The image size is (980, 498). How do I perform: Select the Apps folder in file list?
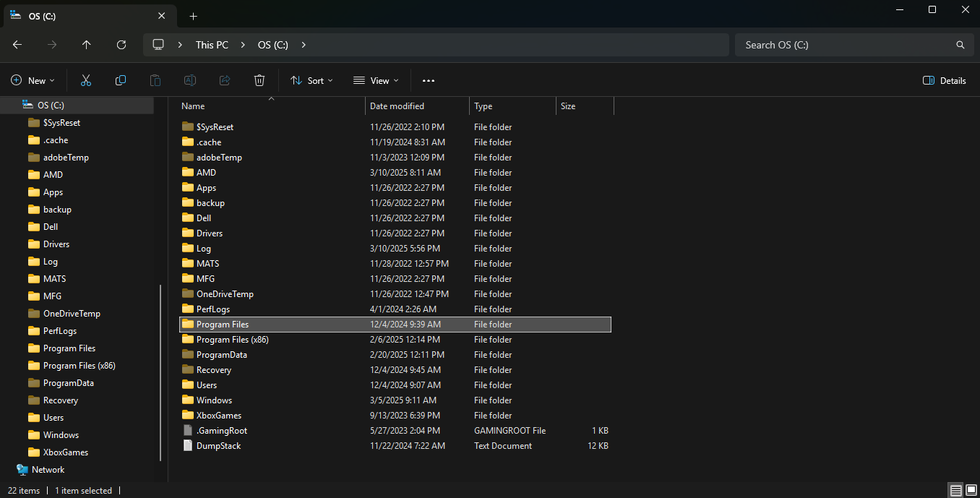point(395,188)
